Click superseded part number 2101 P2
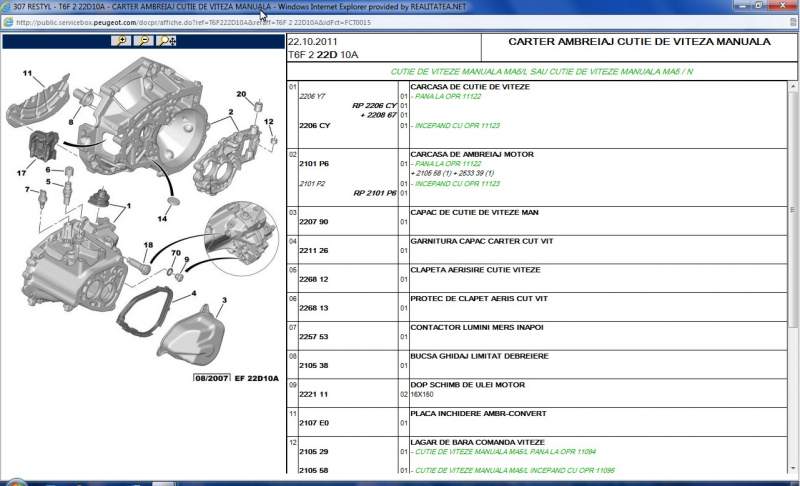Screen dimensions: 800x486 [x=312, y=184]
